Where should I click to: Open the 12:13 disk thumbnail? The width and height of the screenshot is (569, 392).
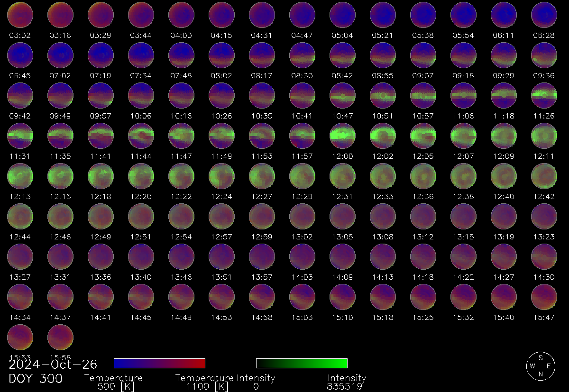[19, 175]
